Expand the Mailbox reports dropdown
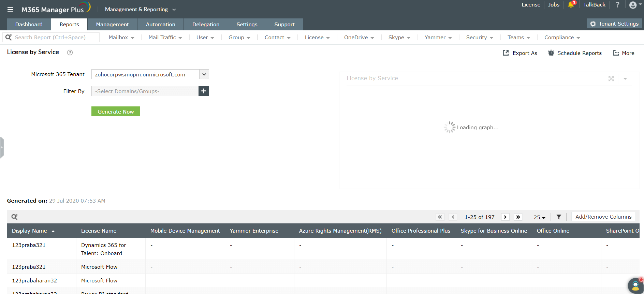The height and width of the screenshot is (294, 644). pos(121,38)
